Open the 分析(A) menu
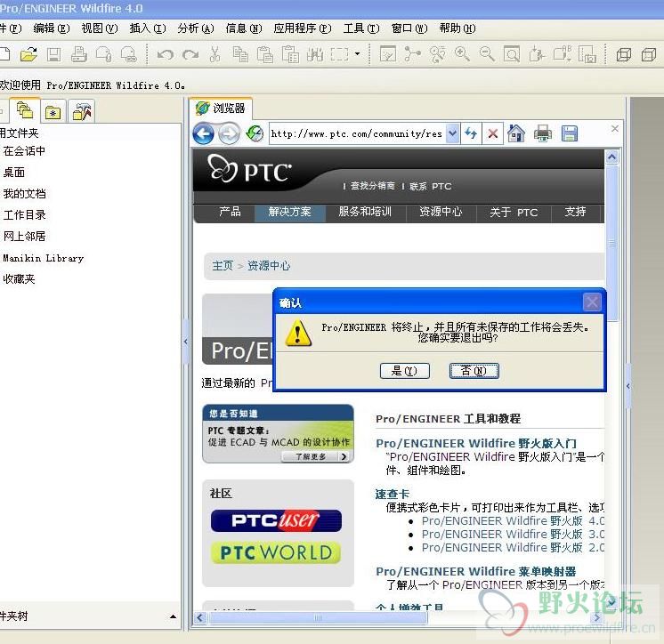Screen dimensions: 664x644 [196, 28]
